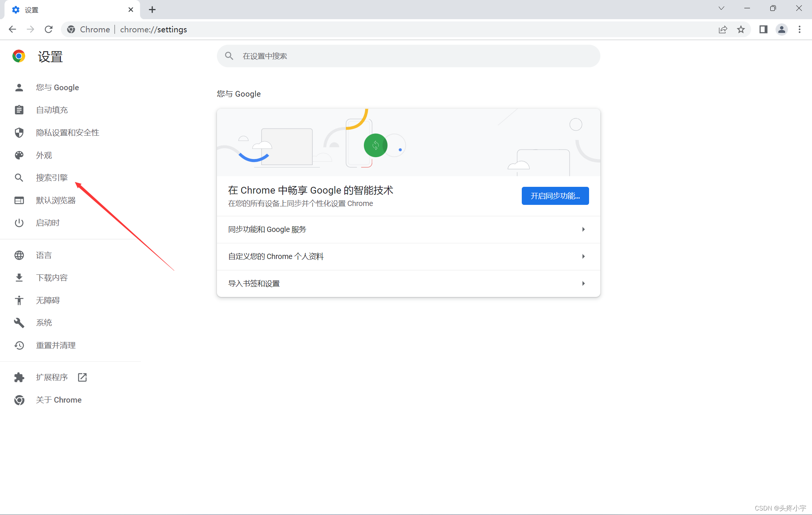Click the Chrome site info icon in address bar
The width and height of the screenshot is (812, 515).
(71, 29)
